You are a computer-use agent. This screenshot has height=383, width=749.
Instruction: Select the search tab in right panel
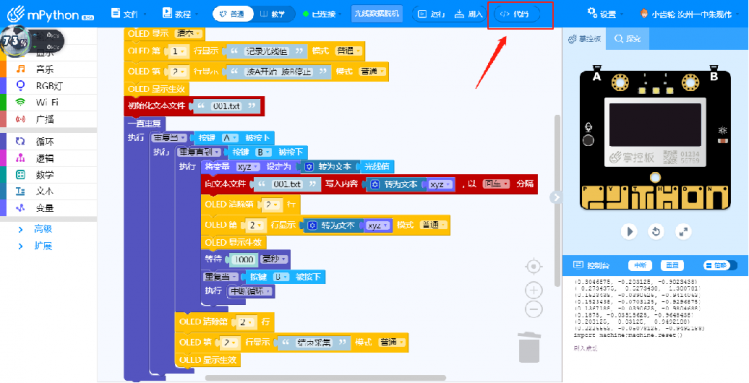[628, 39]
